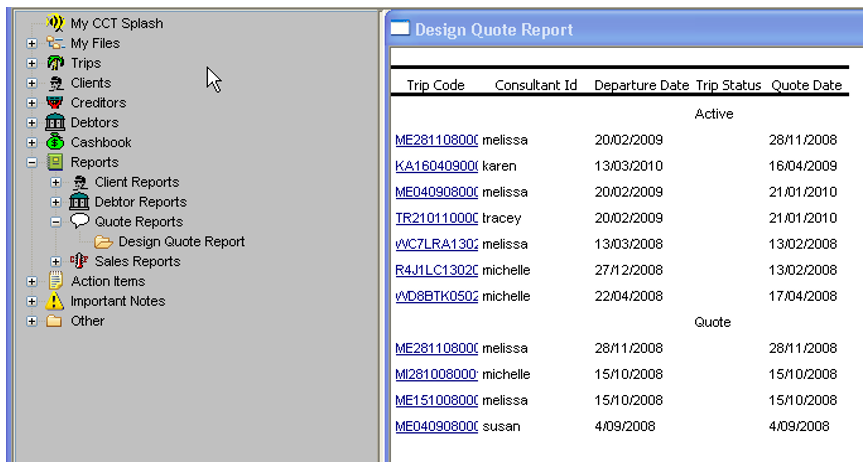Image resolution: width=866 pixels, height=464 pixels.
Task: Click the Design Quote Report title bar
Action: click(625, 29)
